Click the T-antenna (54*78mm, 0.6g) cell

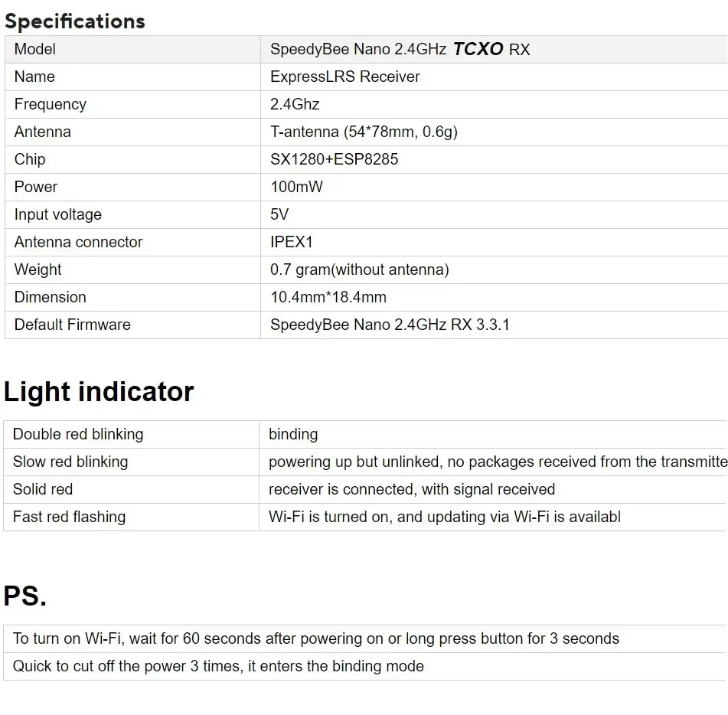[364, 132]
